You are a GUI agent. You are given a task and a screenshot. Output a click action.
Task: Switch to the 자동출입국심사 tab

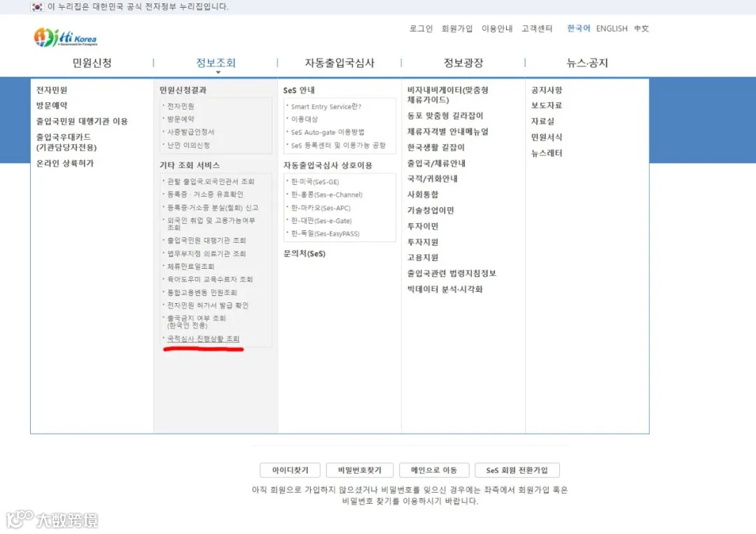click(x=340, y=62)
